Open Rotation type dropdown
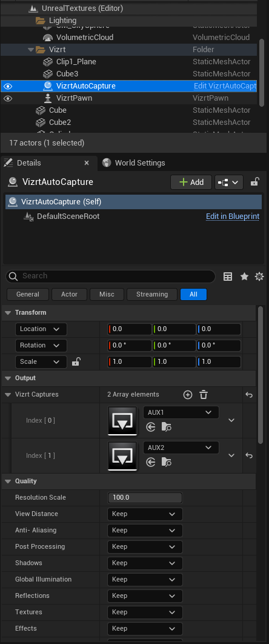 pyautogui.click(x=41, y=346)
